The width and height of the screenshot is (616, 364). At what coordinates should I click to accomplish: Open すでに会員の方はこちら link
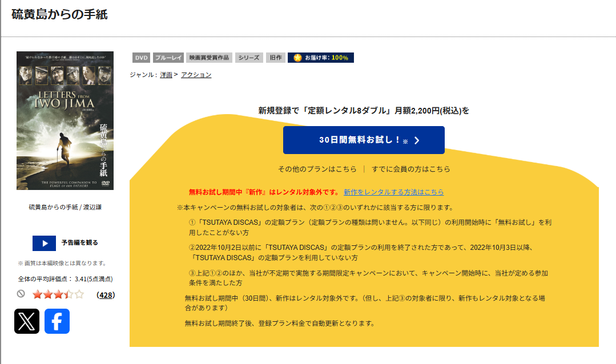[410, 169]
